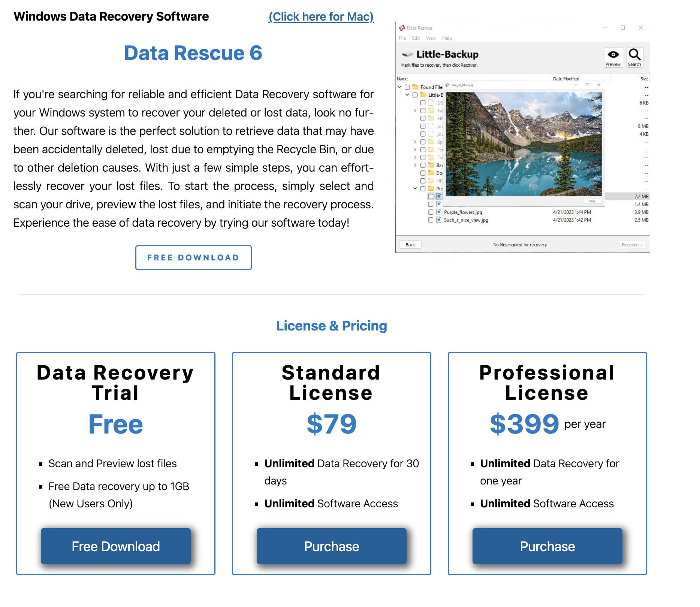Click Close button in image preview

coord(592,201)
